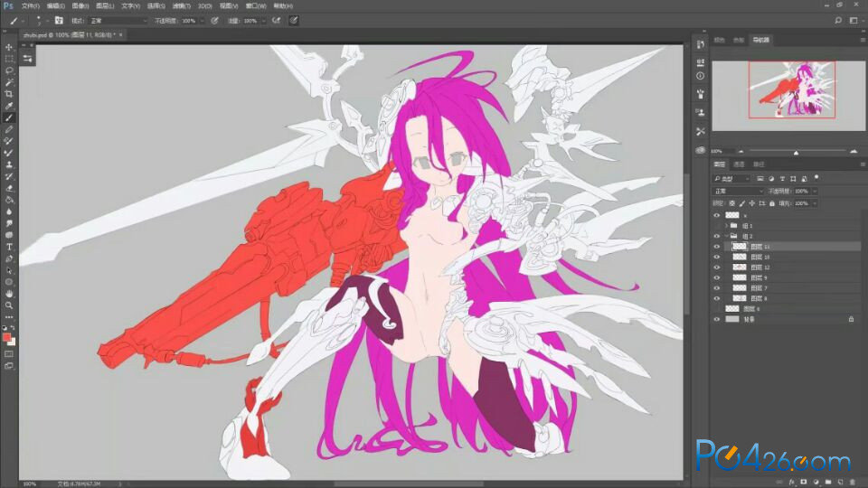Viewport: 868px width, 488px height.
Task: Select the Pen tool
Action: point(9,258)
